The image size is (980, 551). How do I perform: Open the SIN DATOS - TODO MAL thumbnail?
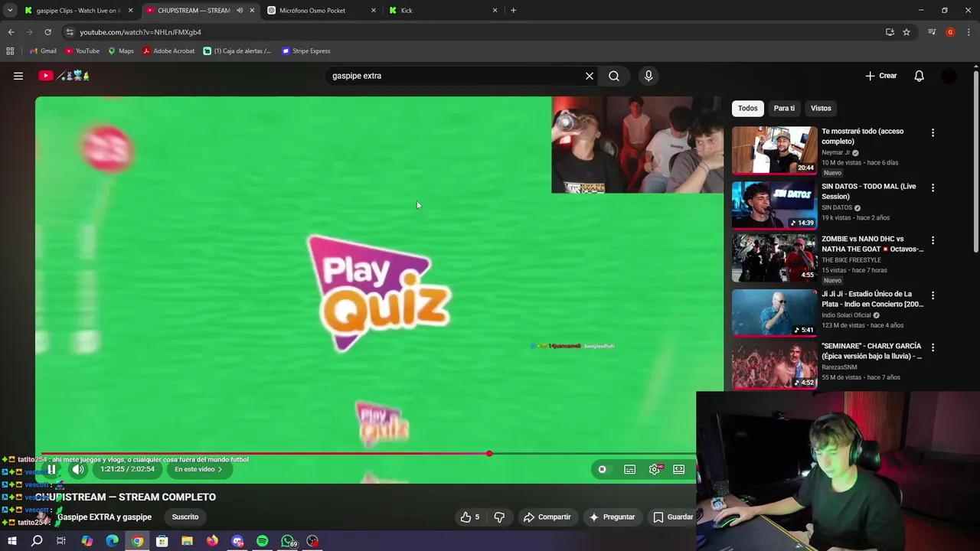click(774, 205)
